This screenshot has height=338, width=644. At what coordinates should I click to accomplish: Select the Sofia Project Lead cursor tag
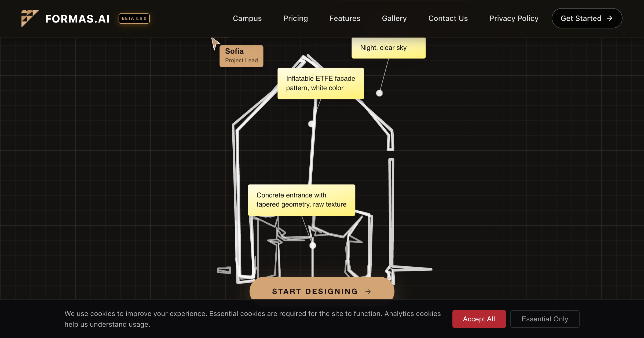tap(241, 56)
